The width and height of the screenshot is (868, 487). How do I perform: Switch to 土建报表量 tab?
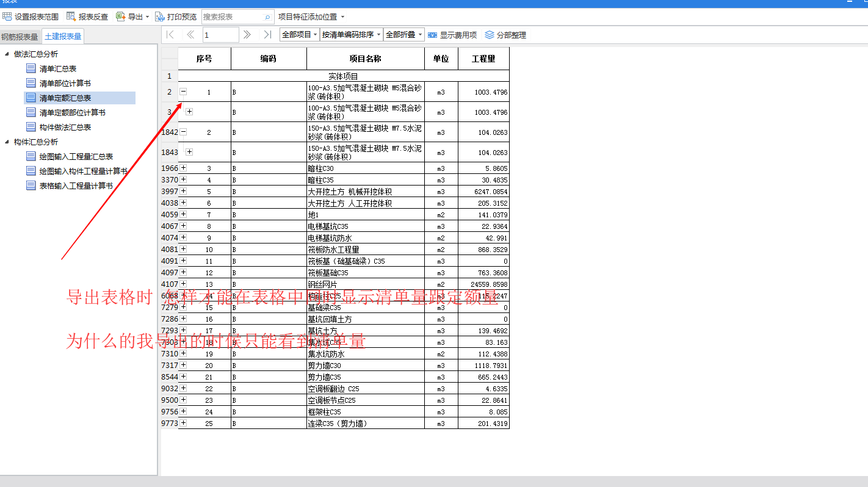(x=63, y=37)
